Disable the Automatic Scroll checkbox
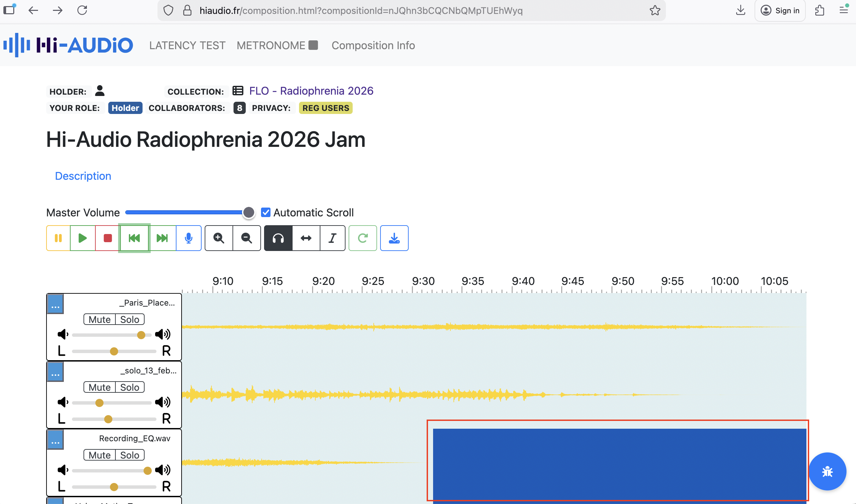 266,212
